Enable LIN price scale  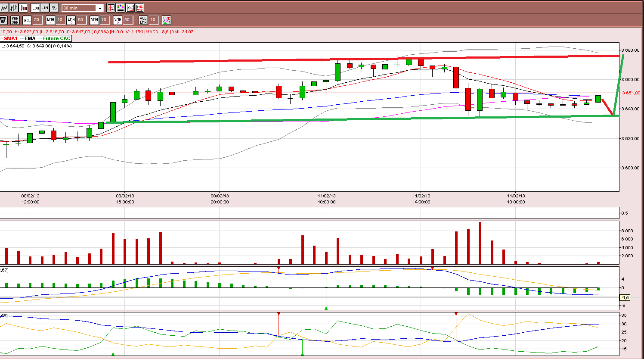(45, 8)
